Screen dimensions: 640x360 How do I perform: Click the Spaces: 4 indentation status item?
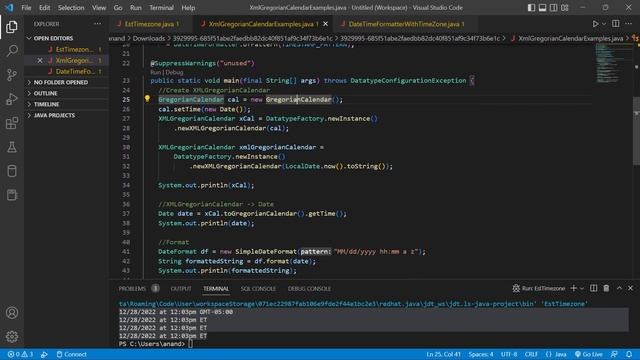pyautogui.click(x=481, y=354)
